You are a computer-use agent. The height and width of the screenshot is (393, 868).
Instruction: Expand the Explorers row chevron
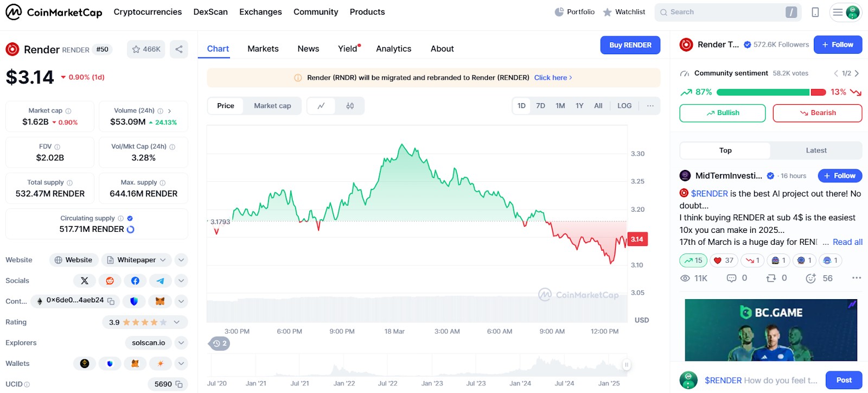click(x=181, y=343)
